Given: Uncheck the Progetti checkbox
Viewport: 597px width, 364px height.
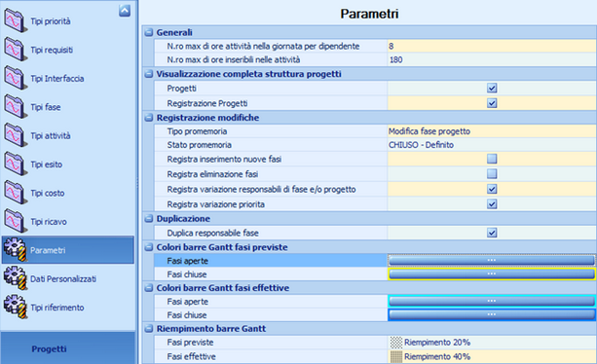Looking at the screenshot, I should coord(492,89).
